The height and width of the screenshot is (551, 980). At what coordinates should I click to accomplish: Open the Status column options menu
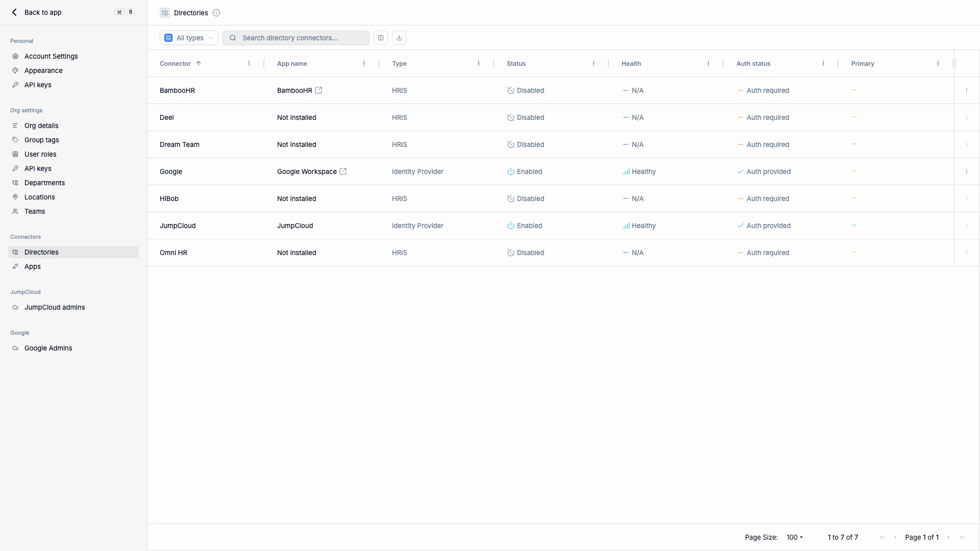[594, 63]
